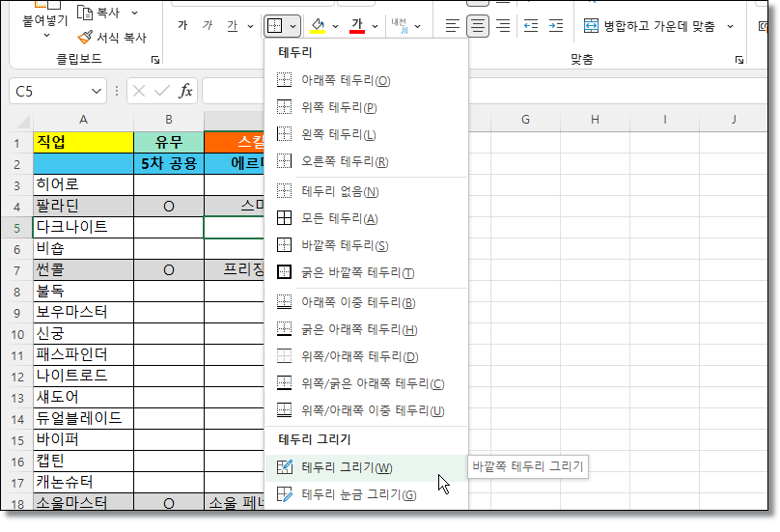Open the fill color dropdown arrow
Viewport: 780px width, 532px height.
335,26
